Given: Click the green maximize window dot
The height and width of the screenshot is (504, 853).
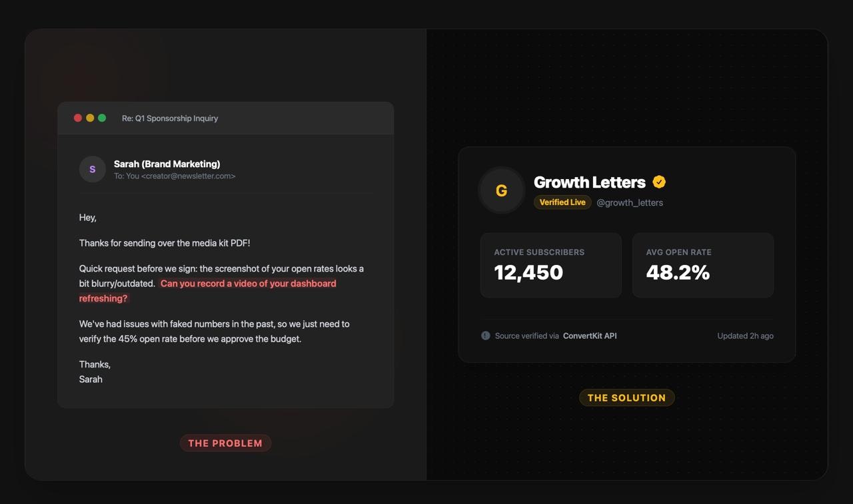Looking at the screenshot, I should [x=102, y=118].
